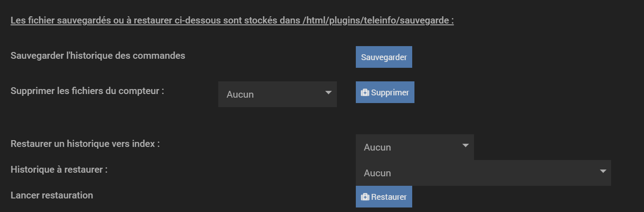The width and height of the screenshot is (644, 212).
Task: Click the 'Supprimer les fichiers du compteur' label
Action: click(87, 90)
